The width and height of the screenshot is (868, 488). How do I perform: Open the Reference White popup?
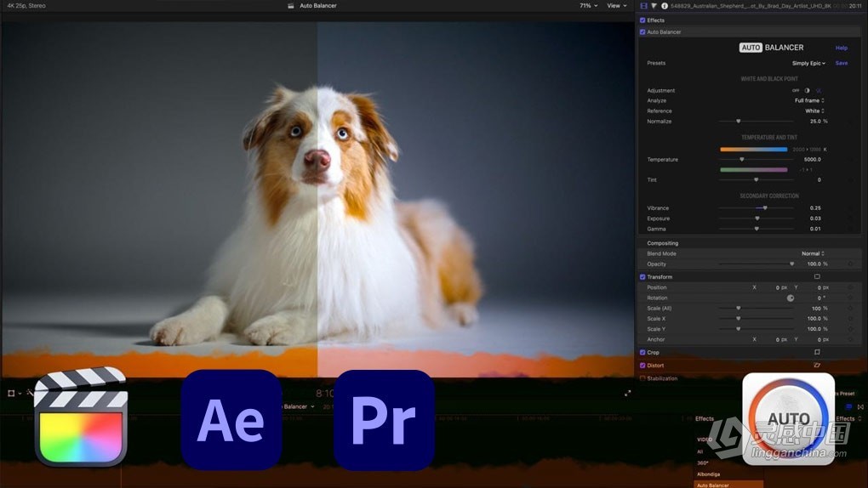[x=814, y=111]
